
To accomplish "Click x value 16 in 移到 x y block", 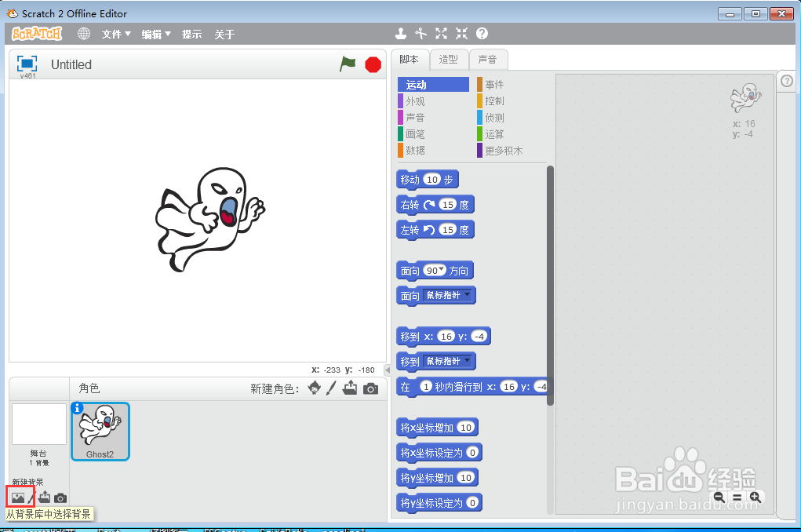I will pos(446,337).
